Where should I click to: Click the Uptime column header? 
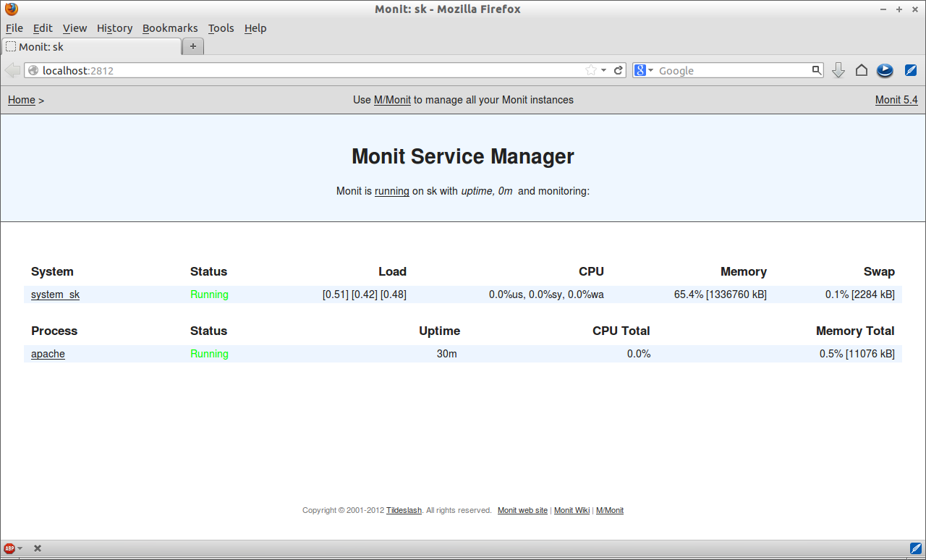coord(439,331)
